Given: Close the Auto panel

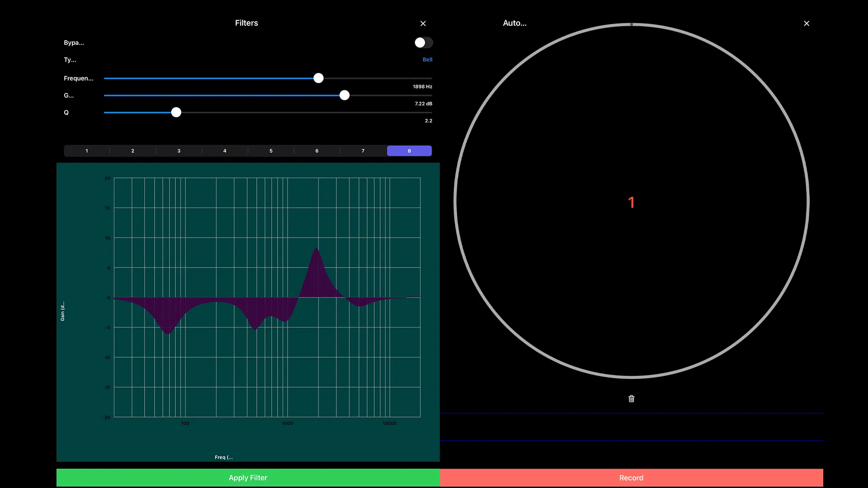Looking at the screenshot, I should pyautogui.click(x=807, y=23).
